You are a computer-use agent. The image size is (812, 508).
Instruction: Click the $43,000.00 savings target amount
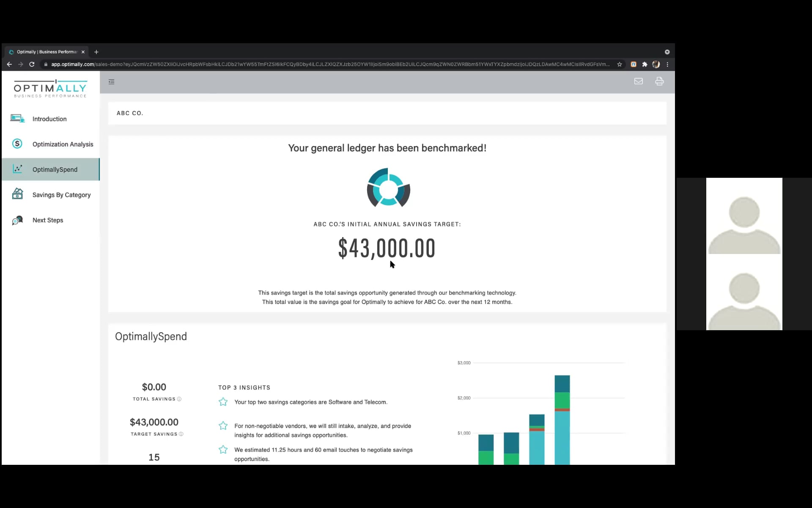coord(387,248)
